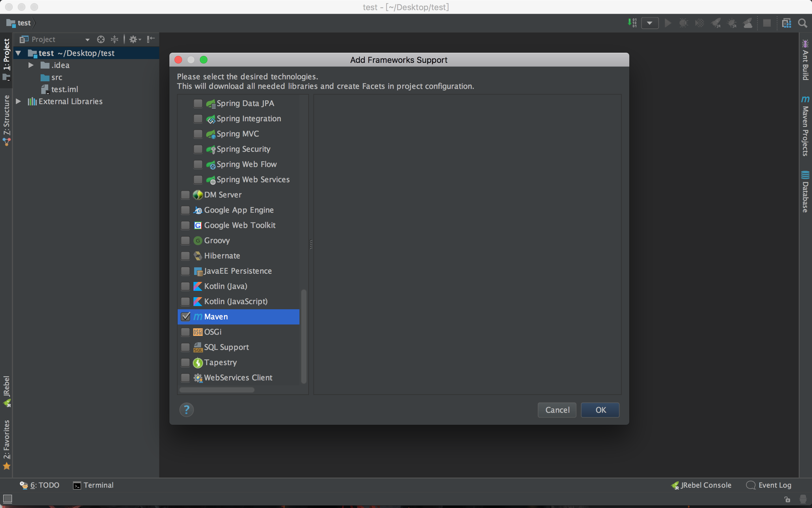Check the Spring Security checkbox
Viewport: 812px width, 508px height.
coord(198,149)
